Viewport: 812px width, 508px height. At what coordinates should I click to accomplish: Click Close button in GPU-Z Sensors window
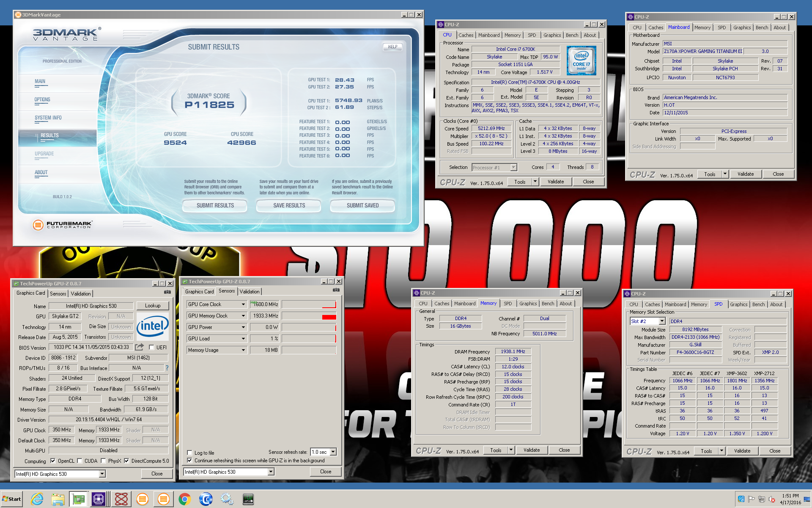point(326,472)
